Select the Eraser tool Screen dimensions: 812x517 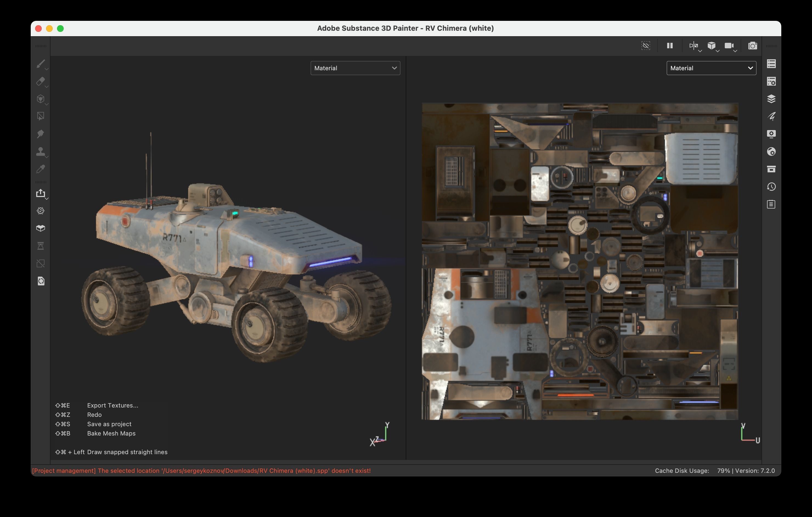41,81
